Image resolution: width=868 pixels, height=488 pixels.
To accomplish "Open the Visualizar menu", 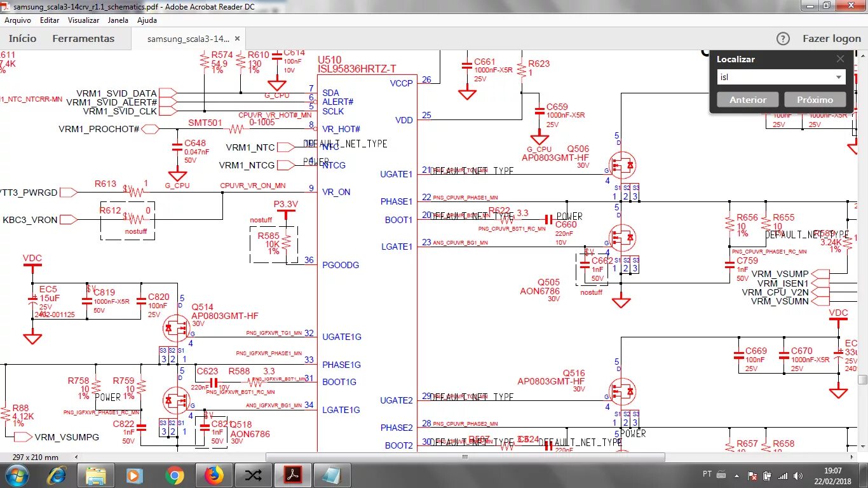I will 83,20.
